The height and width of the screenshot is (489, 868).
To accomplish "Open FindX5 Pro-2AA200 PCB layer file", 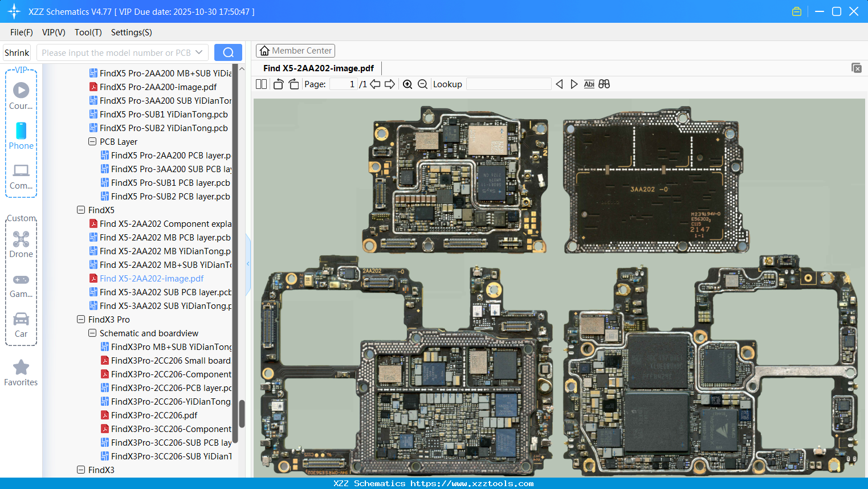I will 166,155.
